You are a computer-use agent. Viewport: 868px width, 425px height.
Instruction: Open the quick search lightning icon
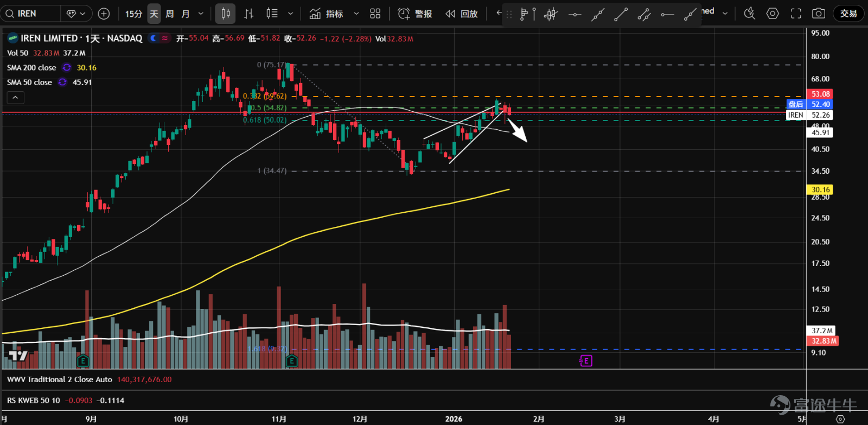(x=749, y=14)
